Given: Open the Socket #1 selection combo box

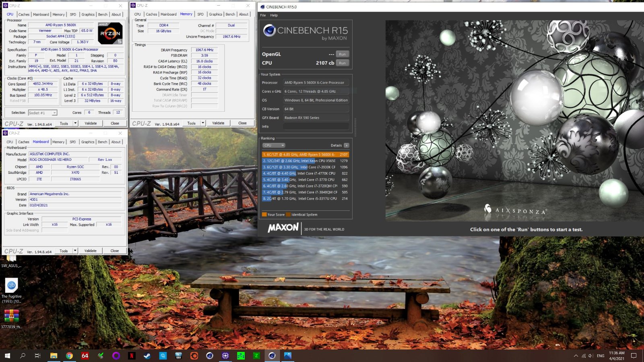Looking at the screenshot, I should click(43, 113).
